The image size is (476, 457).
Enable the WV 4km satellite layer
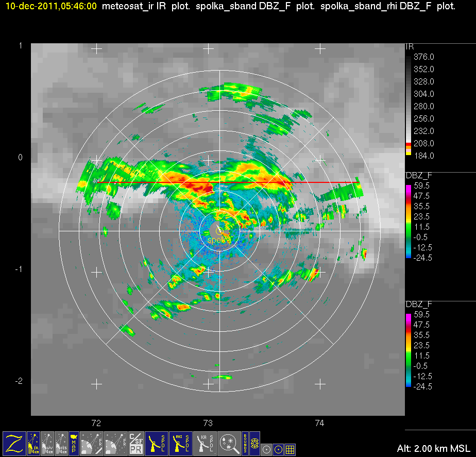pos(47,443)
